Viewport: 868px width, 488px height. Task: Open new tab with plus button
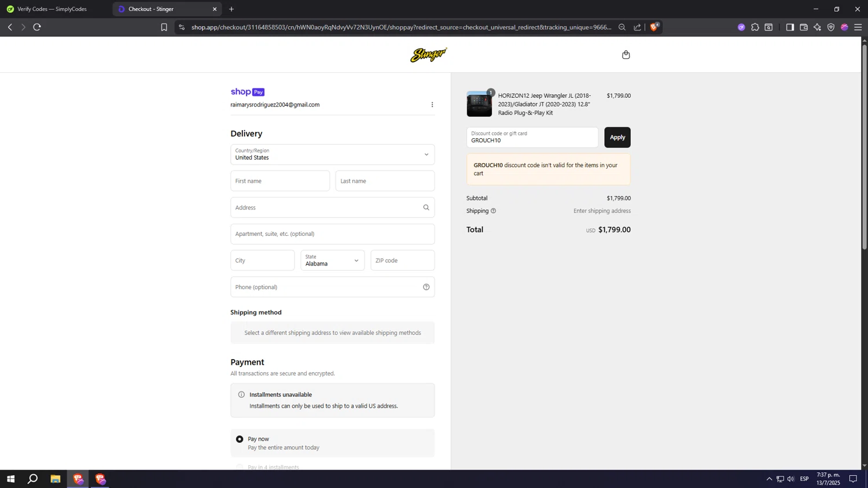tap(231, 9)
